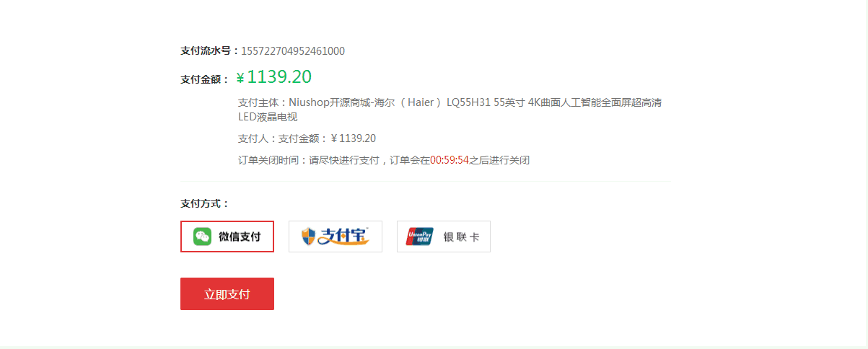Click the 支付流水号 label
868x349 pixels.
click(x=210, y=50)
